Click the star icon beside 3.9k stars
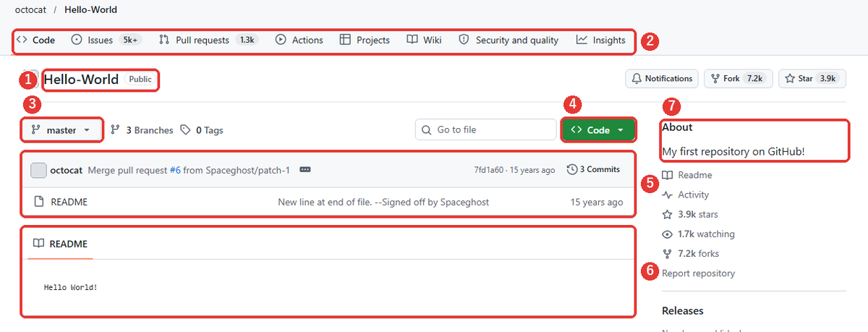This screenshot has height=332, width=868. [668, 214]
